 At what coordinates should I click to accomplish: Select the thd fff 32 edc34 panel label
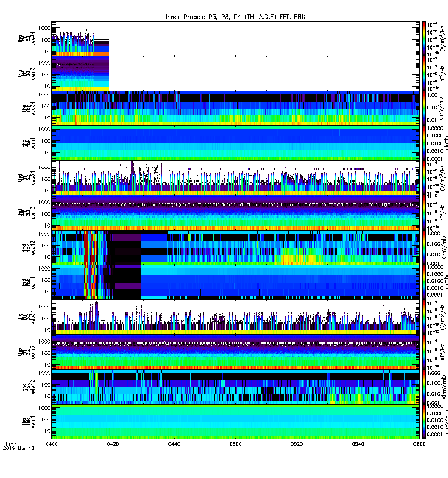(26, 178)
